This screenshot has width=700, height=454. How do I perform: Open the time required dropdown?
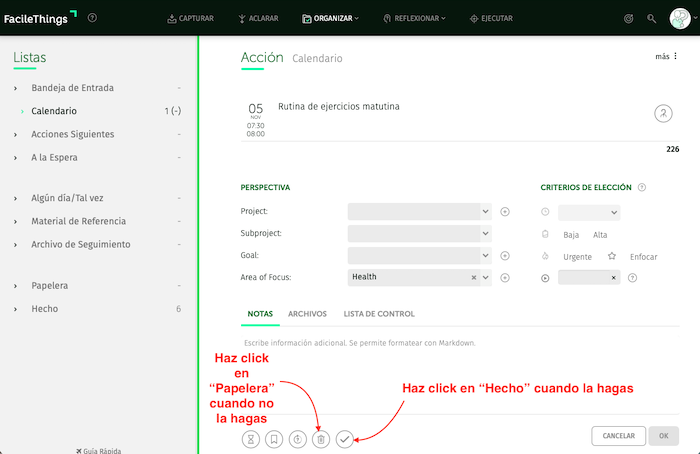tap(589, 212)
